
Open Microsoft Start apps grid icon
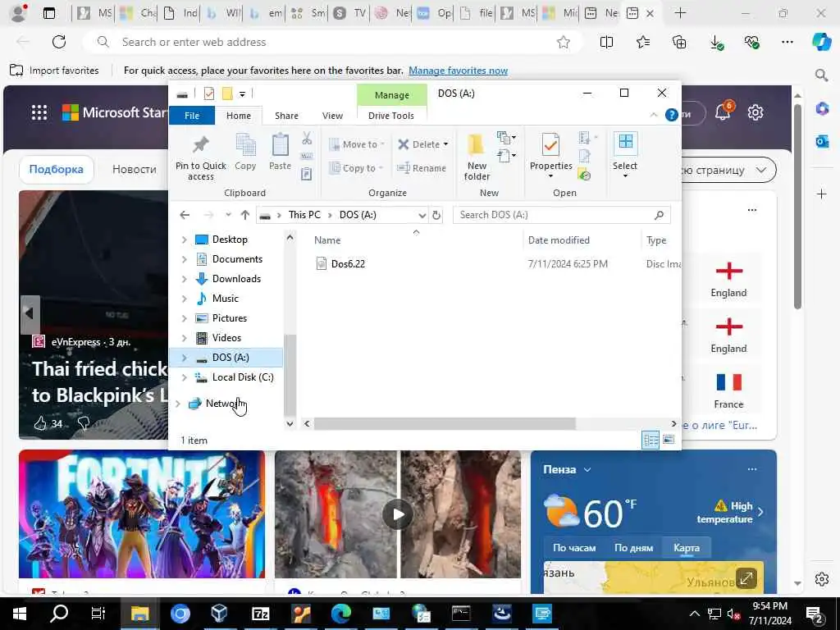pyautogui.click(x=39, y=112)
